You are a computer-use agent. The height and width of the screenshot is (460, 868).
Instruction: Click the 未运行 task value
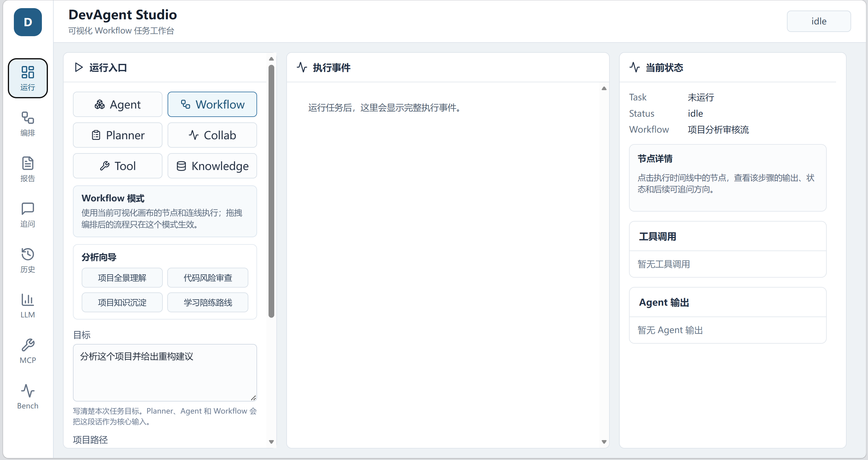point(701,97)
